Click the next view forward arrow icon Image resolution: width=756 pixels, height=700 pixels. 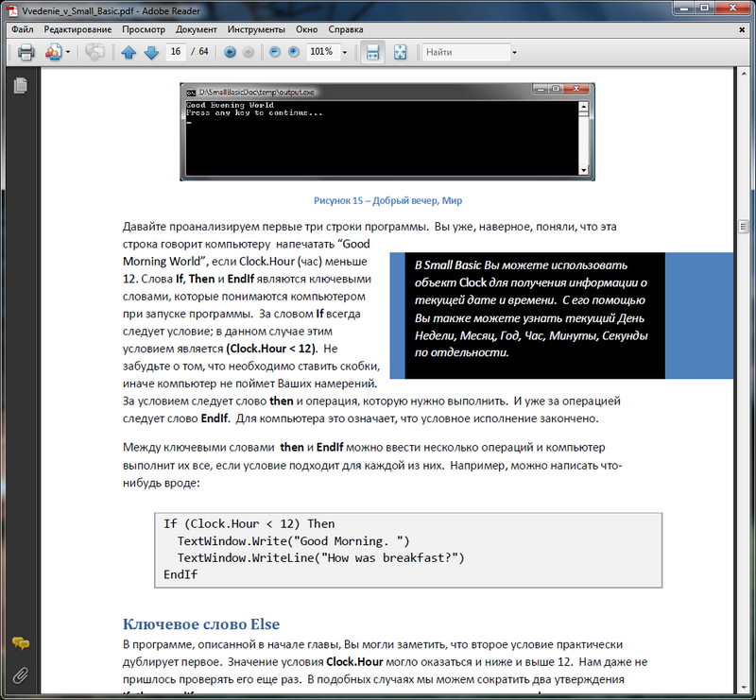[248, 52]
